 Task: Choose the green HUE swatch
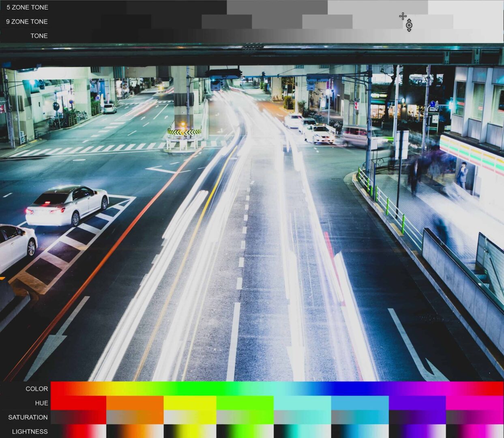[x=245, y=403]
